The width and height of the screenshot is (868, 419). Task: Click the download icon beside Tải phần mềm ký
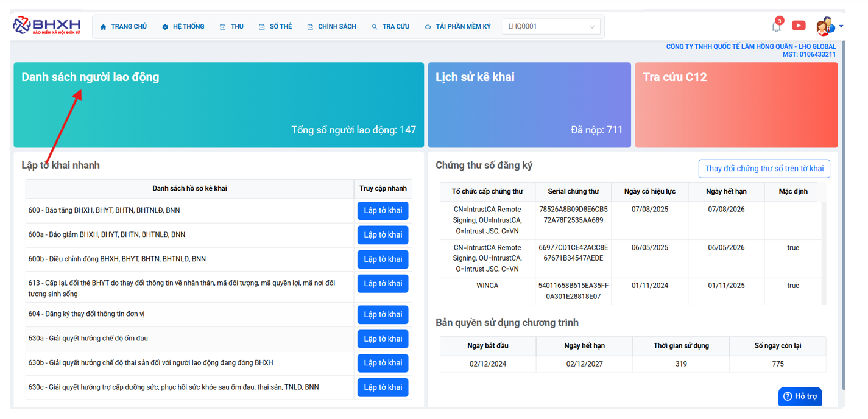click(428, 27)
